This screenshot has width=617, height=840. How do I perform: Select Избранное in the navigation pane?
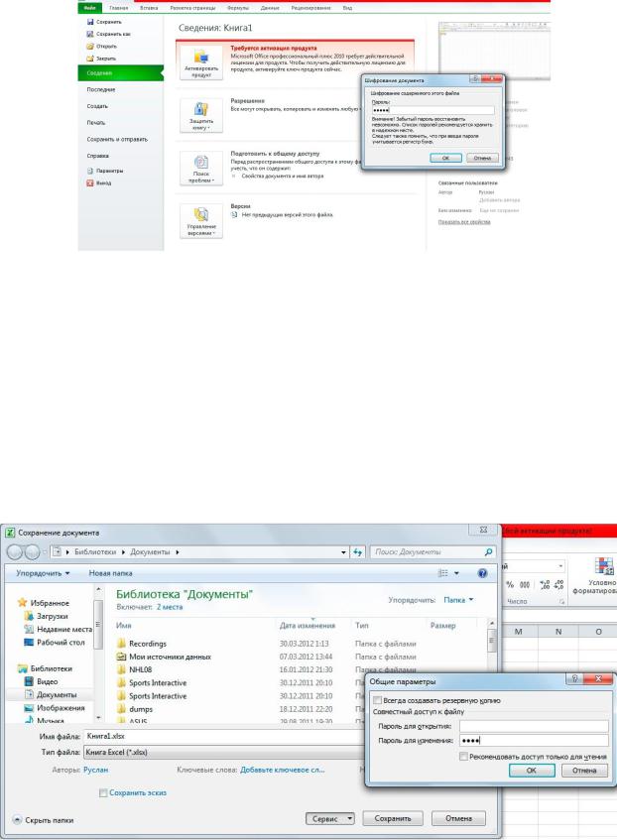(44, 603)
